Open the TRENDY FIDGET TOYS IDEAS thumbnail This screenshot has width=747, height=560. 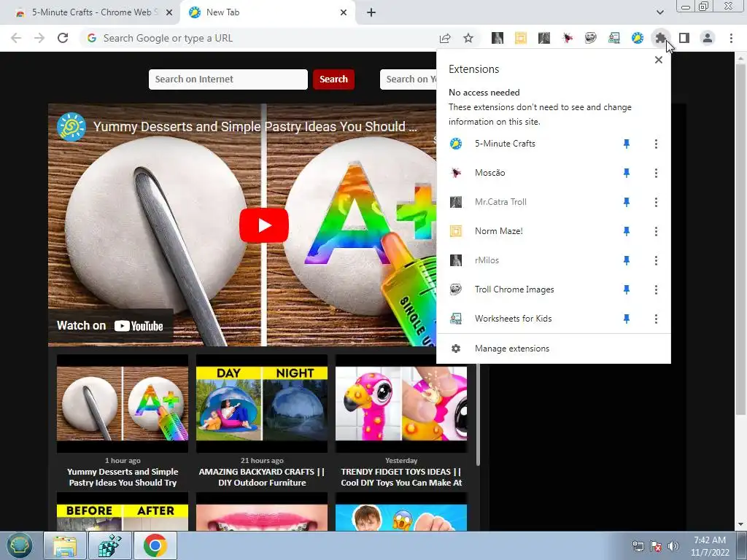coord(401,403)
